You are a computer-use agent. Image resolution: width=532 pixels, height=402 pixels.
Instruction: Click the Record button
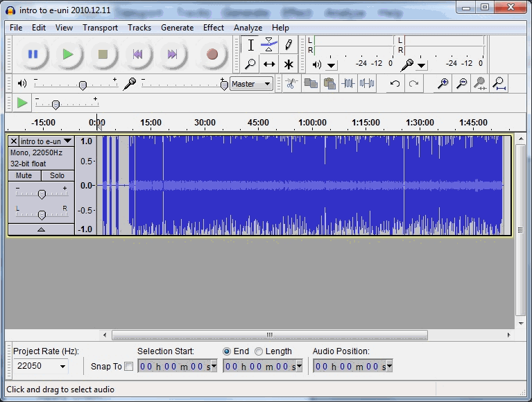(212, 54)
